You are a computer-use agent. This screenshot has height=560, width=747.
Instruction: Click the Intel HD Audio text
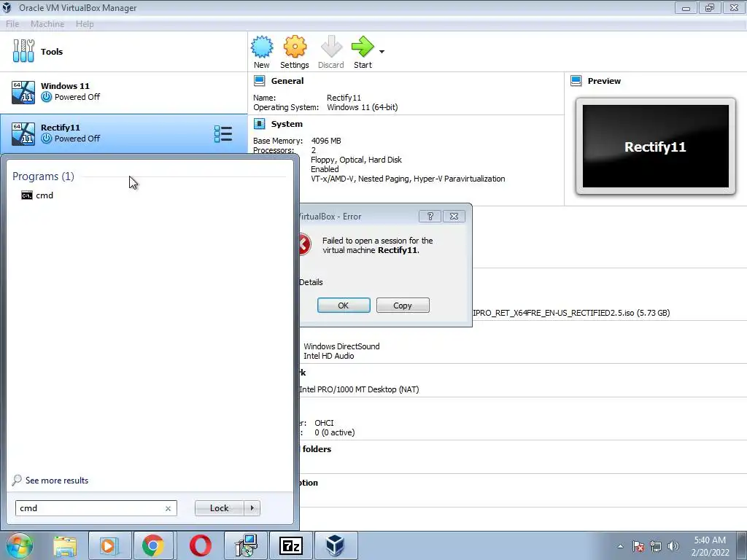tap(329, 356)
